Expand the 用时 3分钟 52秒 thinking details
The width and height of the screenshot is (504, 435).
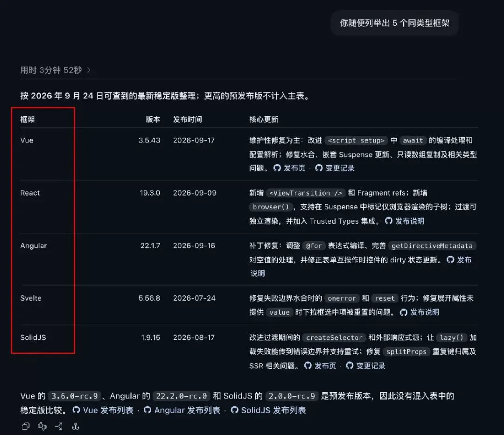[x=55, y=70]
